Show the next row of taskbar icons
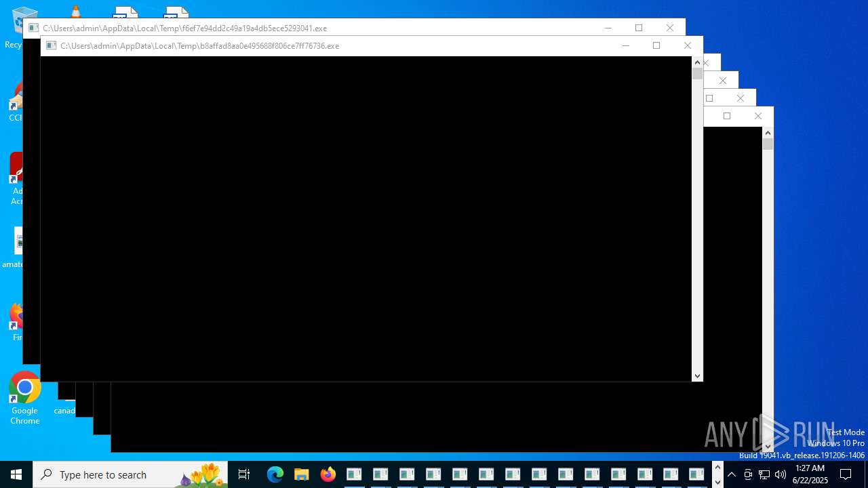The width and height of the screenshot is (868, 488). (x=717, y=482)
